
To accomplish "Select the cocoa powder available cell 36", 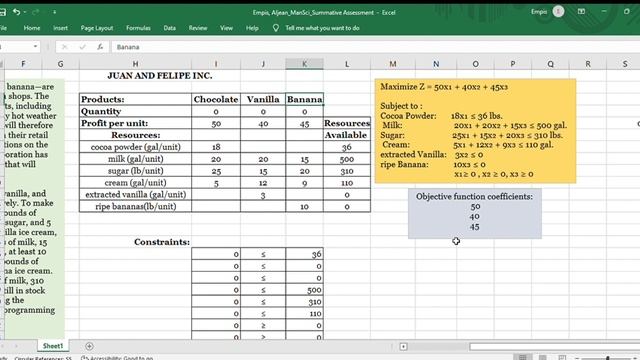I will 347,147.
